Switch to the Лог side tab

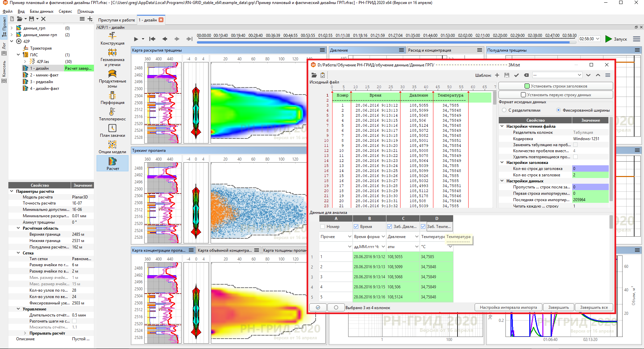4,49
